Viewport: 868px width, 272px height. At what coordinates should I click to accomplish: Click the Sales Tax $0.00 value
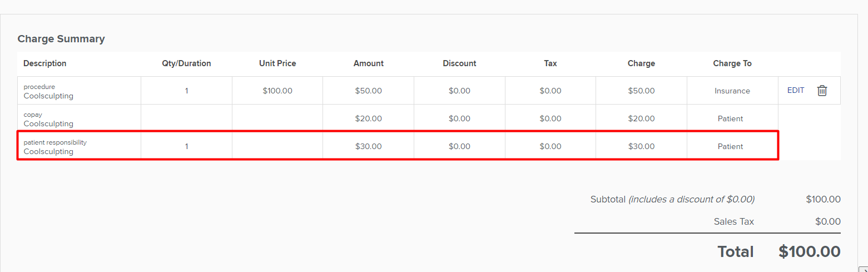click(x=828, y=221)
